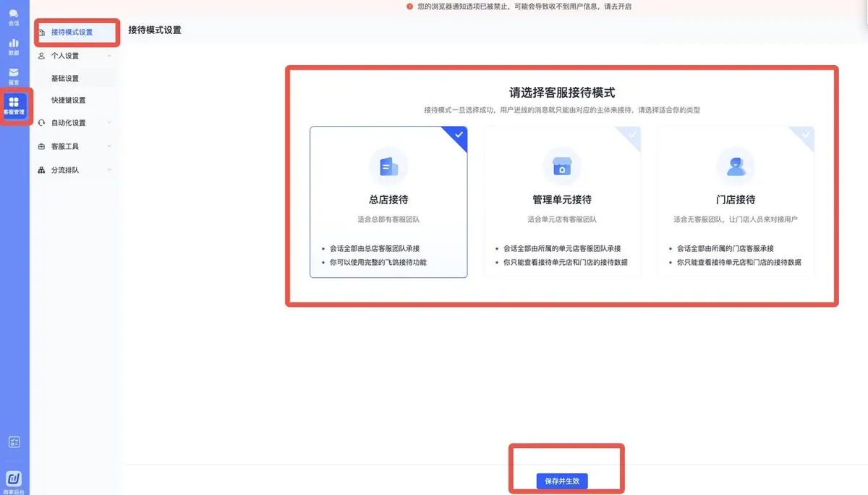Click the 保存并生效 button

click(x=562, y=481)
